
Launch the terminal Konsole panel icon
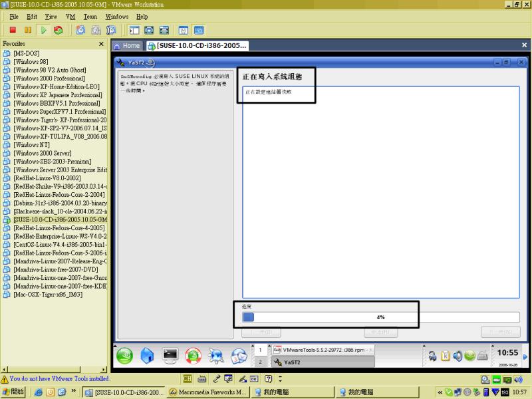(x=170, y=356)
